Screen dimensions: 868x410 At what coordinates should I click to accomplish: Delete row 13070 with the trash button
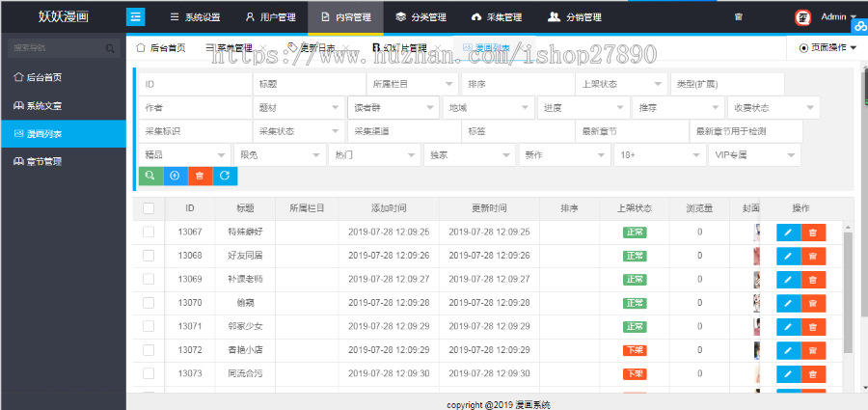coord(813,303)
